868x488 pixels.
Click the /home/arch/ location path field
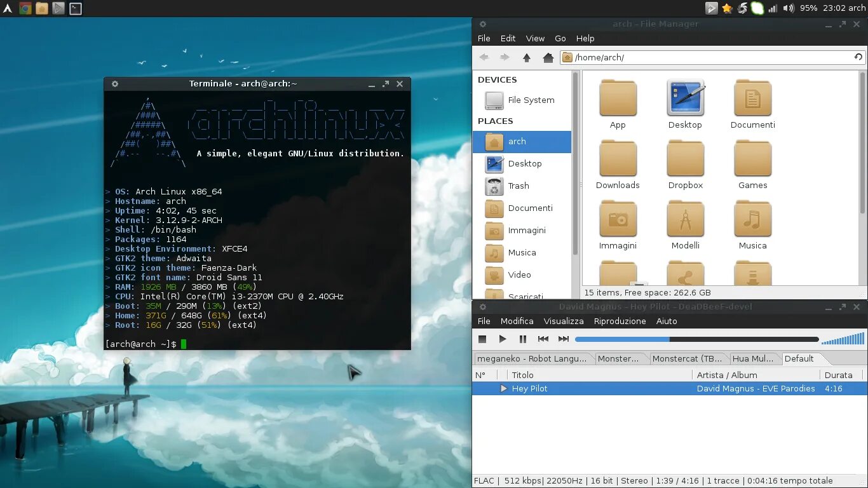[713, 57]
